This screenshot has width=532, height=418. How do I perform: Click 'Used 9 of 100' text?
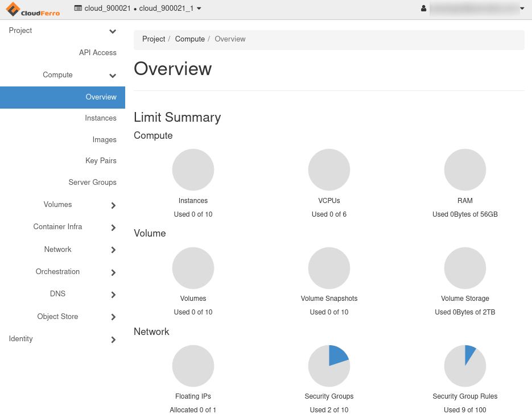pyautogui.click(x=465, y=410)
